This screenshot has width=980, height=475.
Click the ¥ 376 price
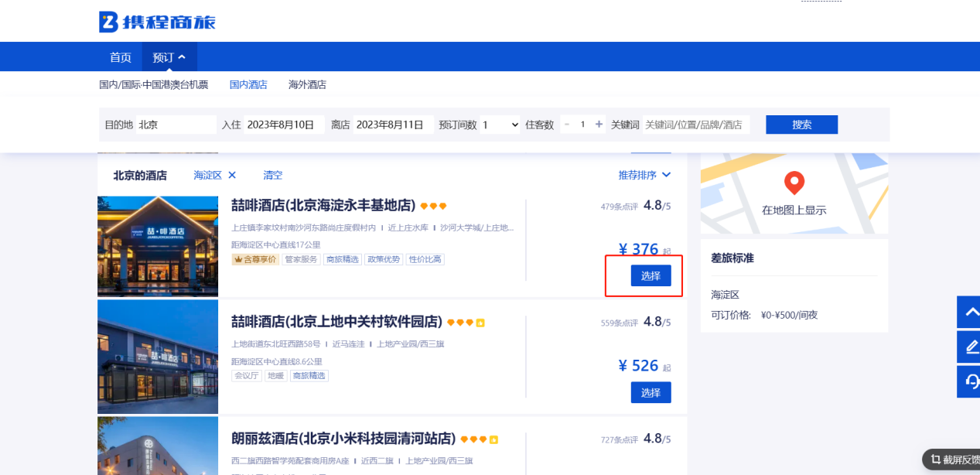click(639, 249)
